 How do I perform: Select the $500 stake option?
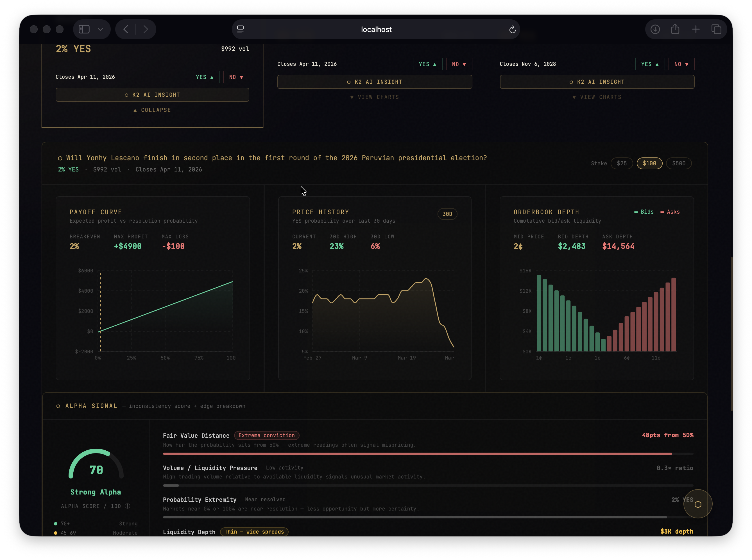(x=678, y=163)
